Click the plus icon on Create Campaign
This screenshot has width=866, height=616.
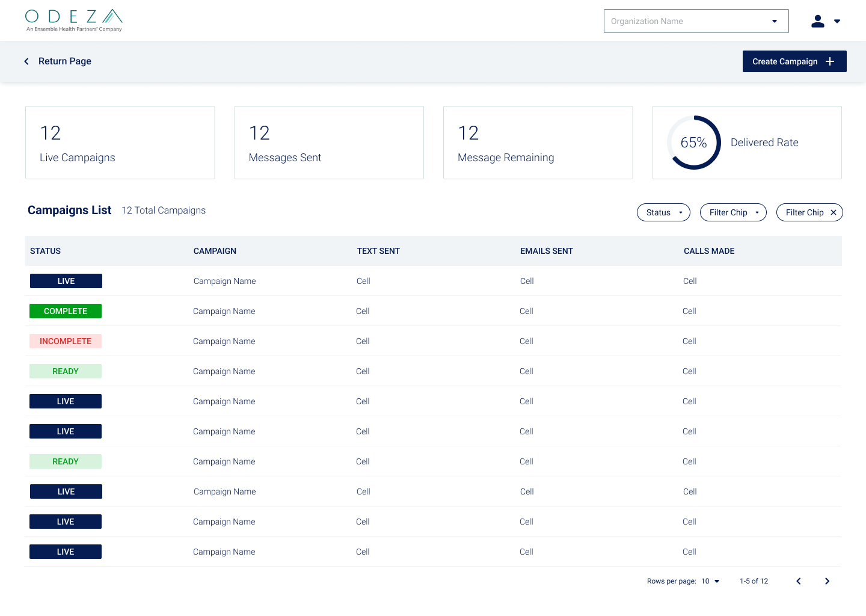(830, 61)
